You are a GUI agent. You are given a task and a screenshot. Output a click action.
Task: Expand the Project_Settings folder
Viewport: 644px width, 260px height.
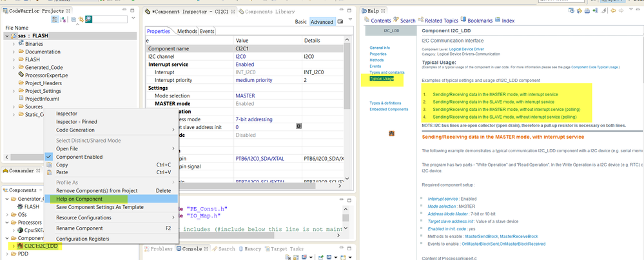14,91
